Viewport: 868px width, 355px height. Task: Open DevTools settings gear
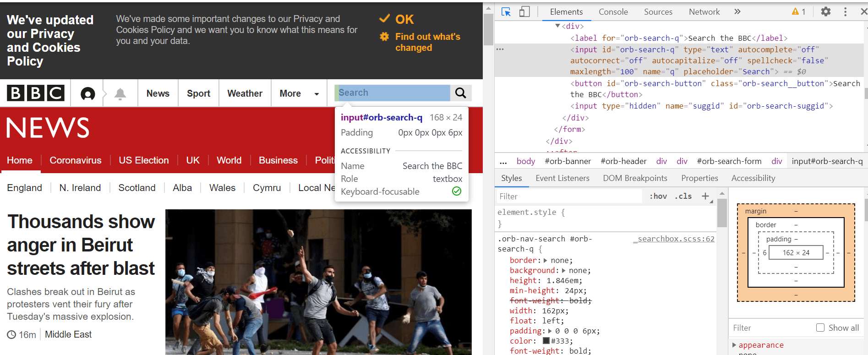tap(825, 12)
